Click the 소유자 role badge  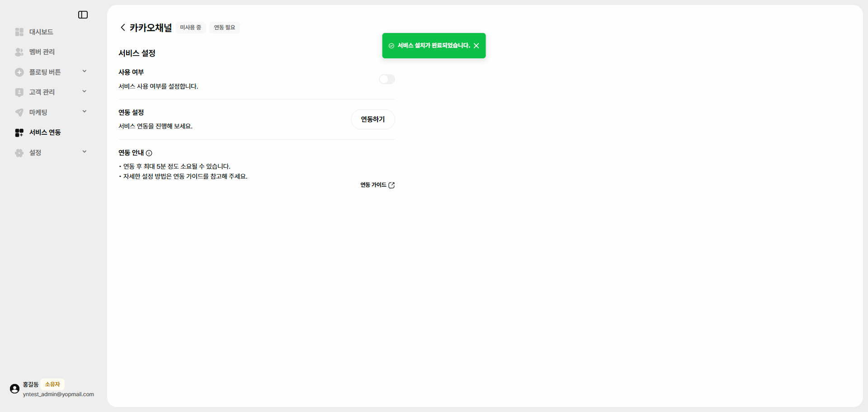[52, 384]
